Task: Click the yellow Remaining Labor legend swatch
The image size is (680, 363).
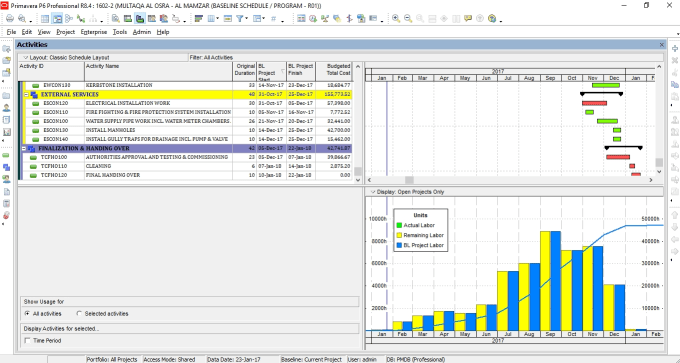Action: pyautogui.click(x=399, y=235)
